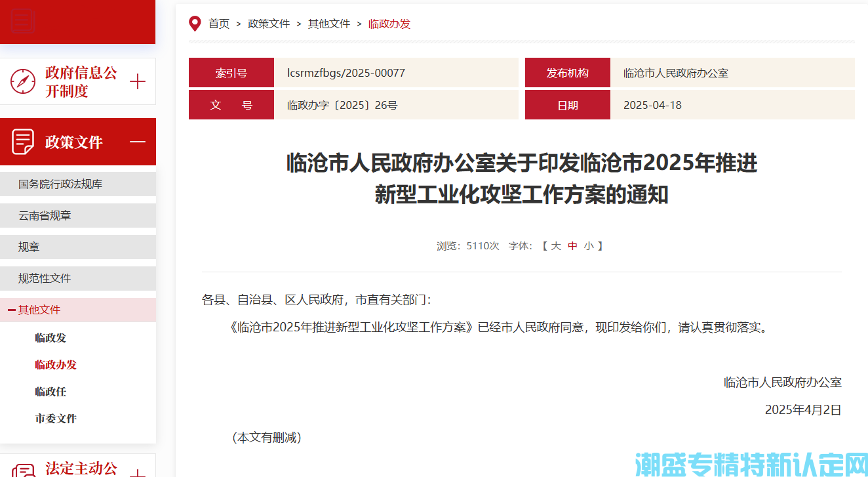Collapse 政策文件 section with minus sign
The width and height of the screenshot is (868, 477).
[138, 142]
